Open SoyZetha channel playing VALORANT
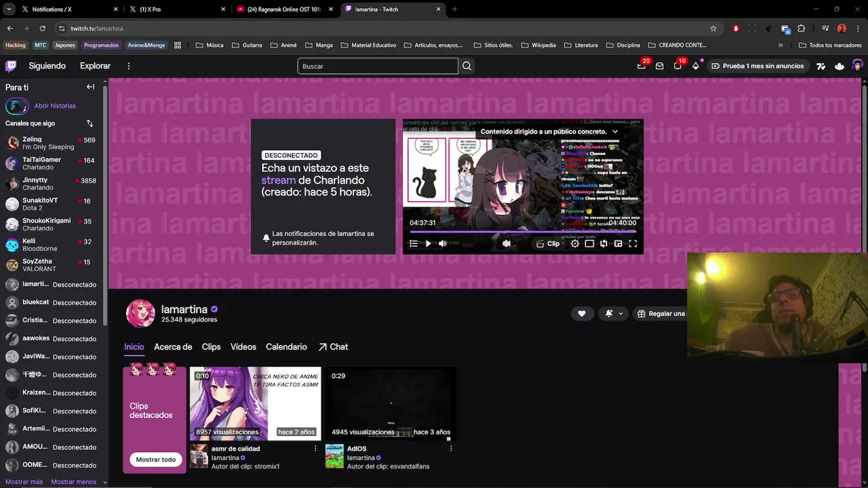868x488 pixels. point(52,265)
